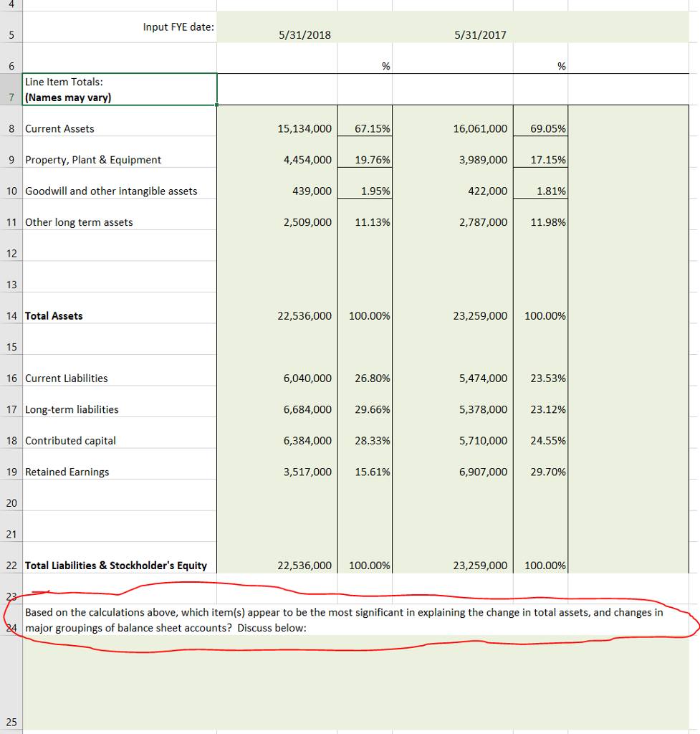Click the 'Total Assets' label cell
The height and width of the screenshot is (734, 700).
coord(120,308)
